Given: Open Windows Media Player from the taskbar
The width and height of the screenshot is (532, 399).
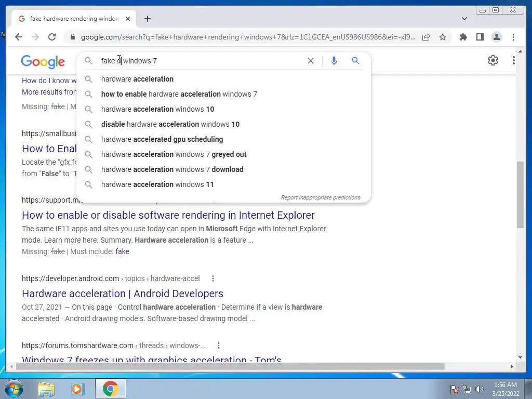Looking at the screenshot, I should 78,389.
